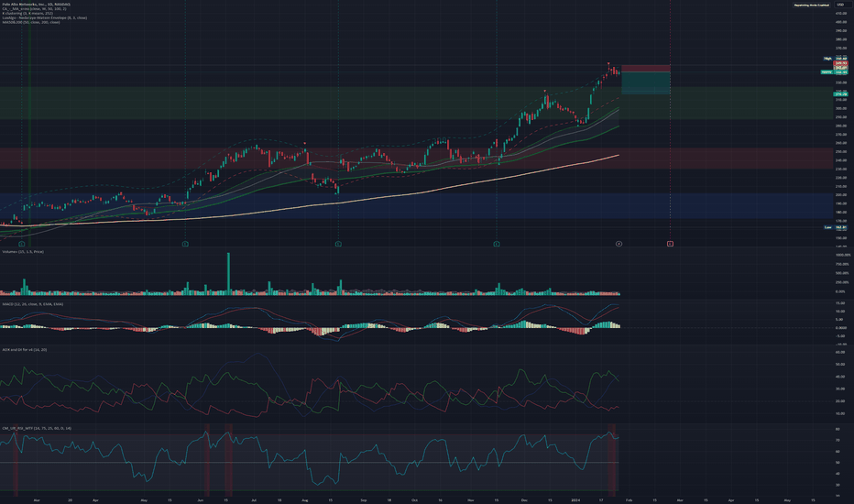The height and width of the screenshot is (504, 854).
Task: Select the LuxAlgo Nadaraya-Watson Envelope legend
Action: (44, 17)
